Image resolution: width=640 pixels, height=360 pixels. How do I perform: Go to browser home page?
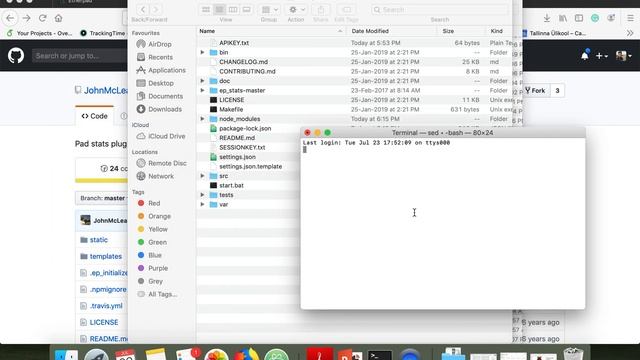[58, 18]
